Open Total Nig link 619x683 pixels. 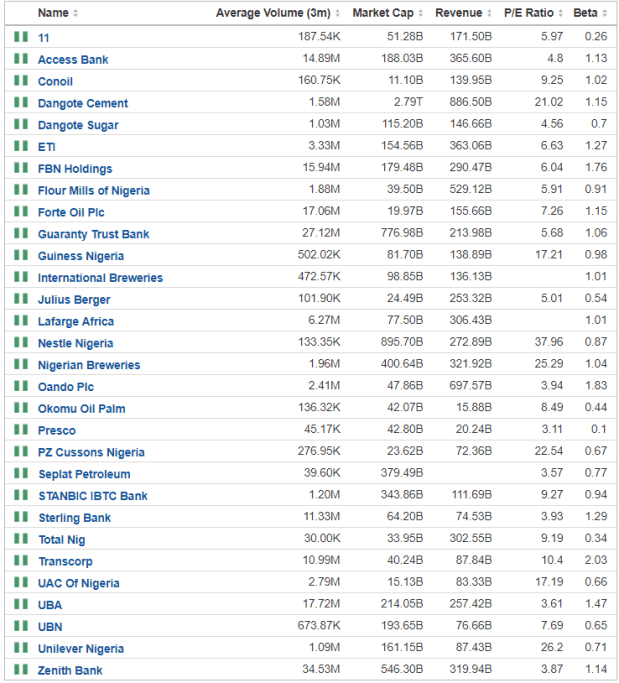pos(62,540)
